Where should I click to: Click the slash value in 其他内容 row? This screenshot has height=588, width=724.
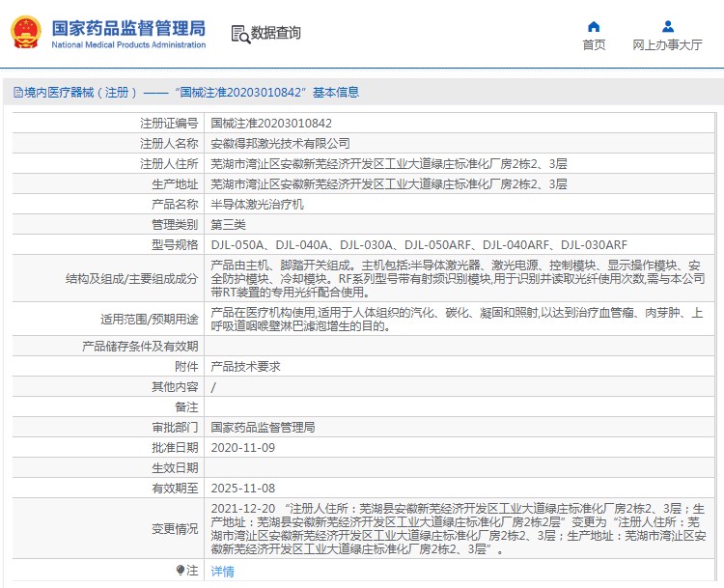pos(213,387)
